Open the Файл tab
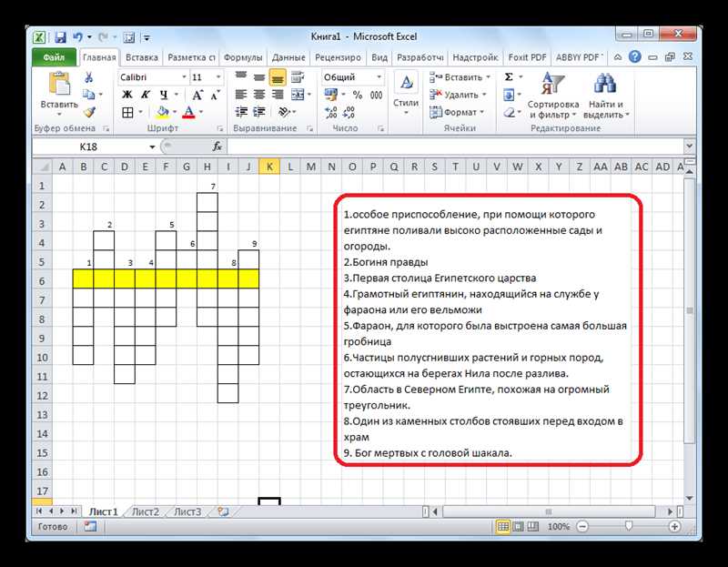 [x=54, y=57]
